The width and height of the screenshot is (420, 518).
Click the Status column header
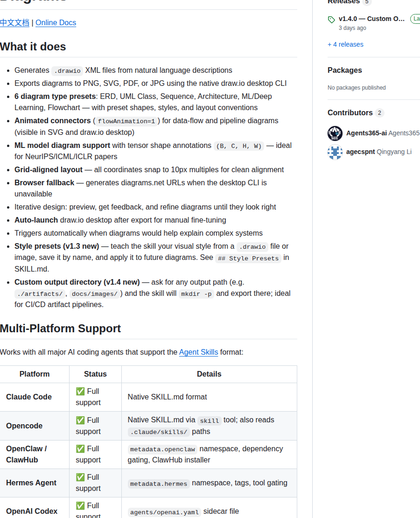point(95,374)
